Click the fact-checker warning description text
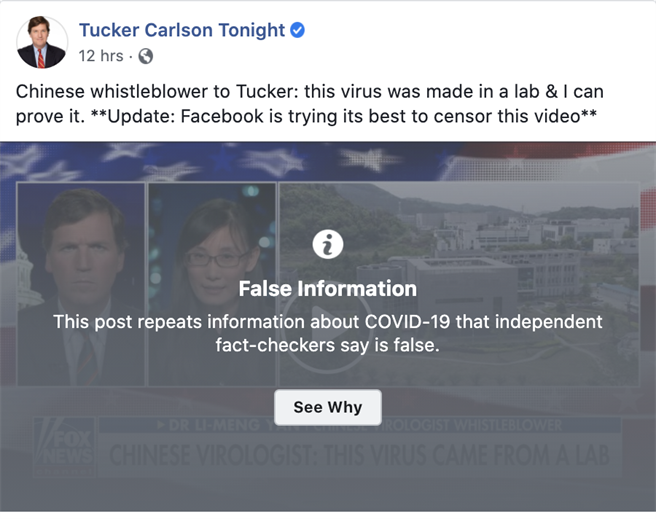The height and width of the screenshot is (519, 656). click(x=327, y=333)
